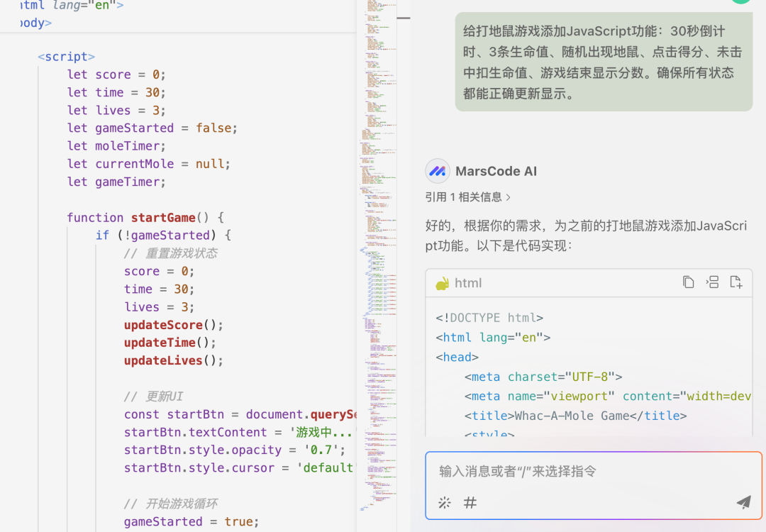Viewport: 766px width, 532px height.
Task: Copy the html code block
Action: [x=688, y=282]
